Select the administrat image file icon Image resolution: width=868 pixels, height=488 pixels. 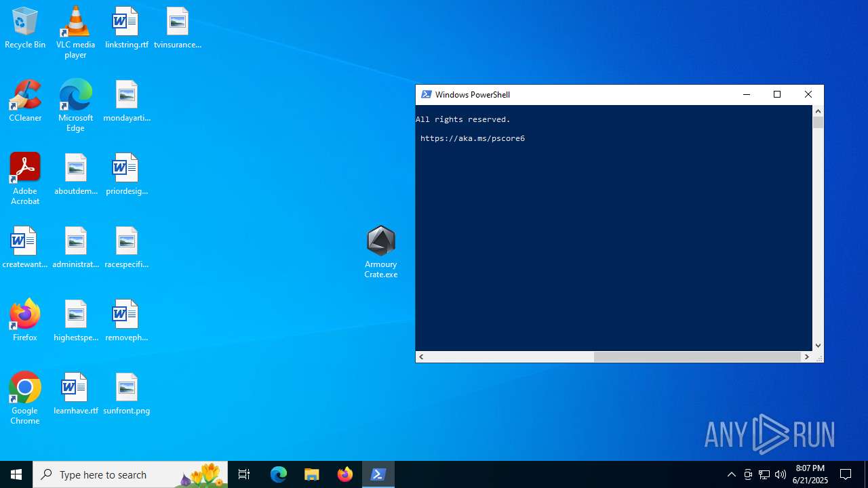[x=76, y=248]
